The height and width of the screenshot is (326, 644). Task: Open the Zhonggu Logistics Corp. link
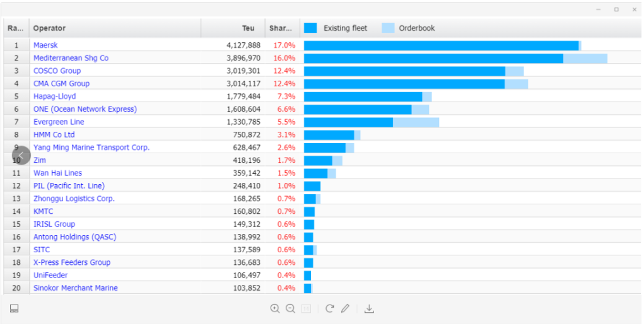[x=74, y=198]
